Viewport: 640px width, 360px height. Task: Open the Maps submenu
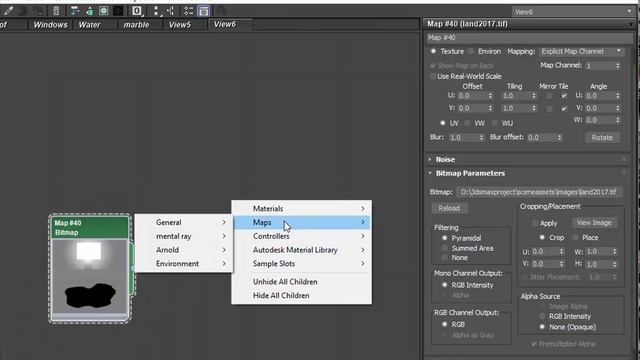(x=302, y=222)
